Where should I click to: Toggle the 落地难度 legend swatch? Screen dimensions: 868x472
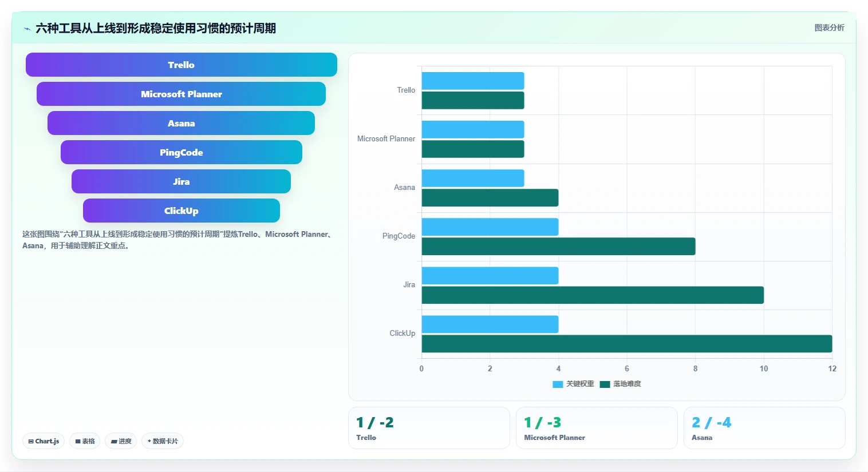pyautogui.click(x=605, y=384)
